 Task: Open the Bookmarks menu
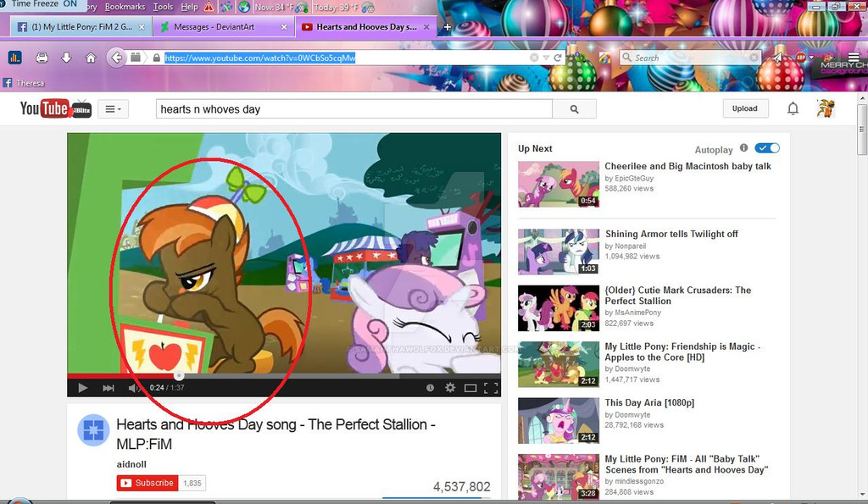[125, 7]
